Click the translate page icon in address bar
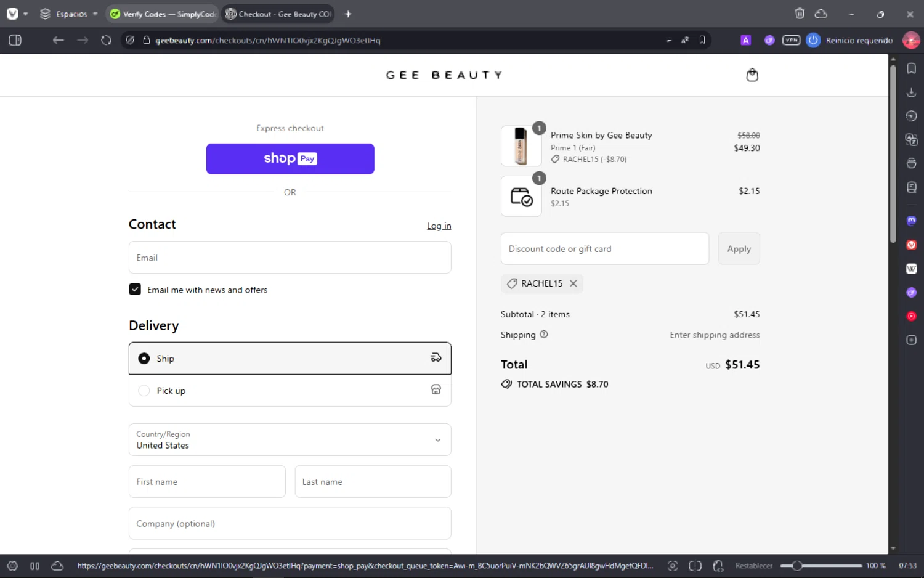 coord(685,40)
